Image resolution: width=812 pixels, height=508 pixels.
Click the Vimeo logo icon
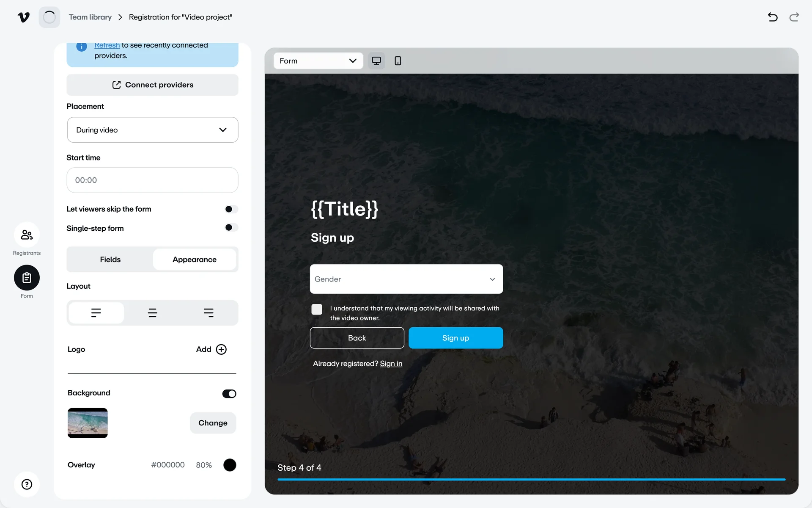[x=24, y=17]
